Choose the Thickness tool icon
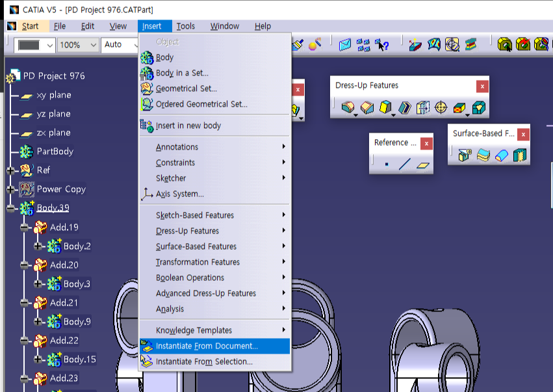 422,107
